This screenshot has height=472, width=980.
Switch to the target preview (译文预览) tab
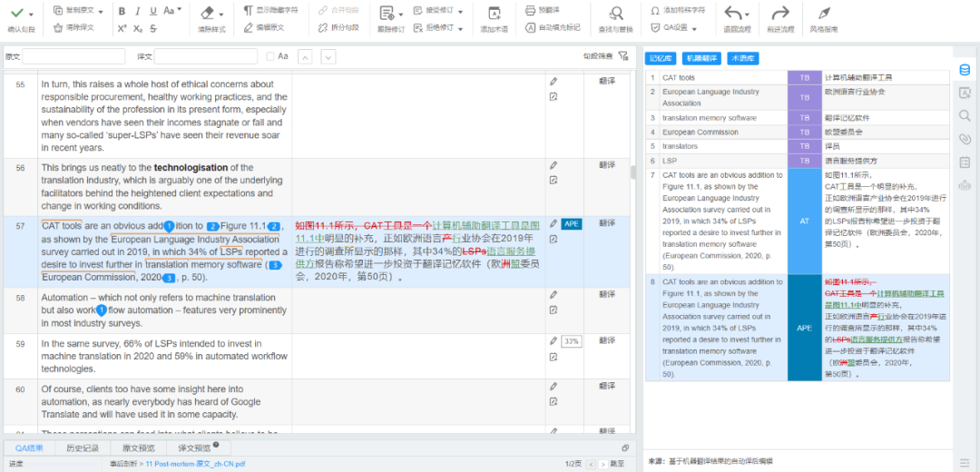pyautogui.click(x=198, y=447)
